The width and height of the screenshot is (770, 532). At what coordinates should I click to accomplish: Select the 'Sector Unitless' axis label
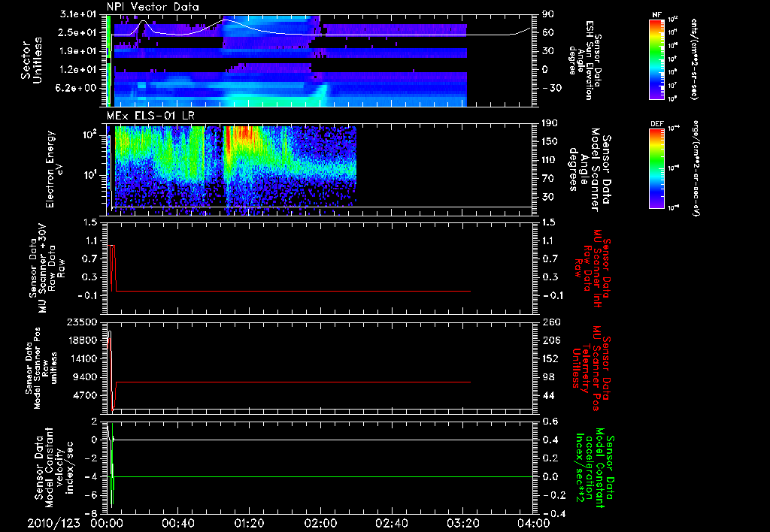(32, 61)
